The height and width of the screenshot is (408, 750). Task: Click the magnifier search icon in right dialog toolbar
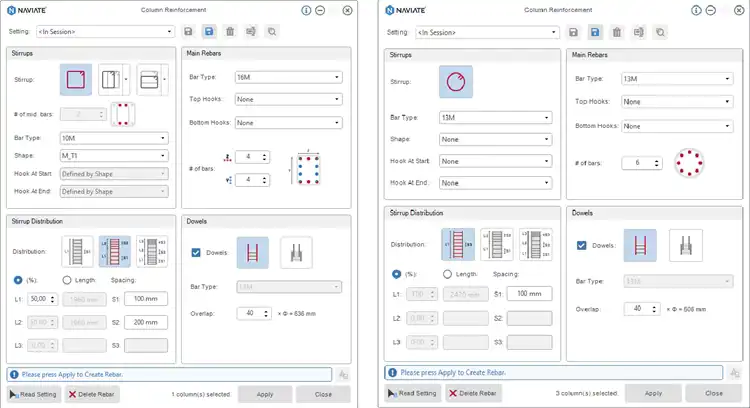(661, 32)
